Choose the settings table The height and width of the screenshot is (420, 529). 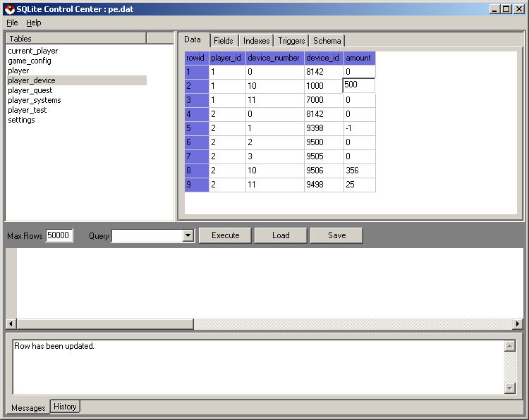coord(21,120)
